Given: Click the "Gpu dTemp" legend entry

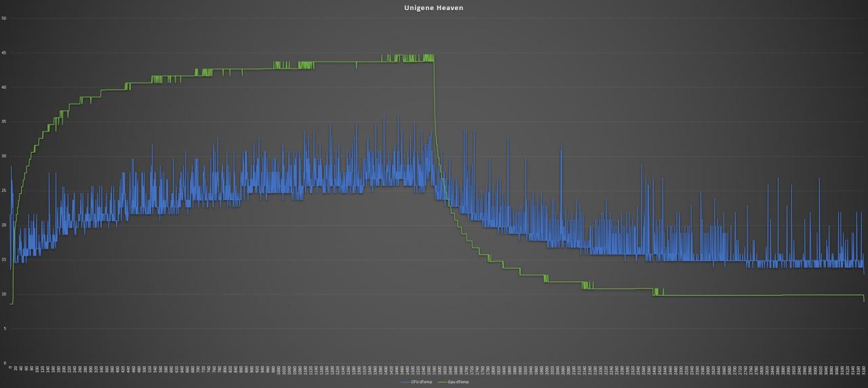Looking at the screenshot, I should click(453, 382).
